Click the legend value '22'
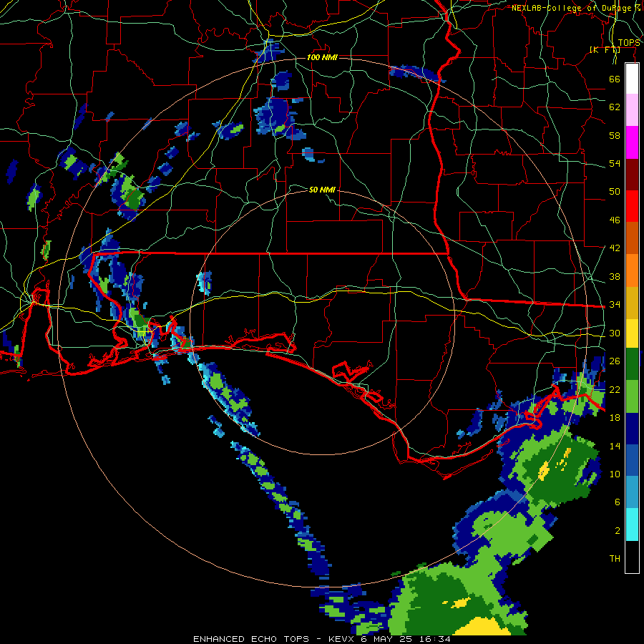Screen dimensions: 644x644 point(615,389)
